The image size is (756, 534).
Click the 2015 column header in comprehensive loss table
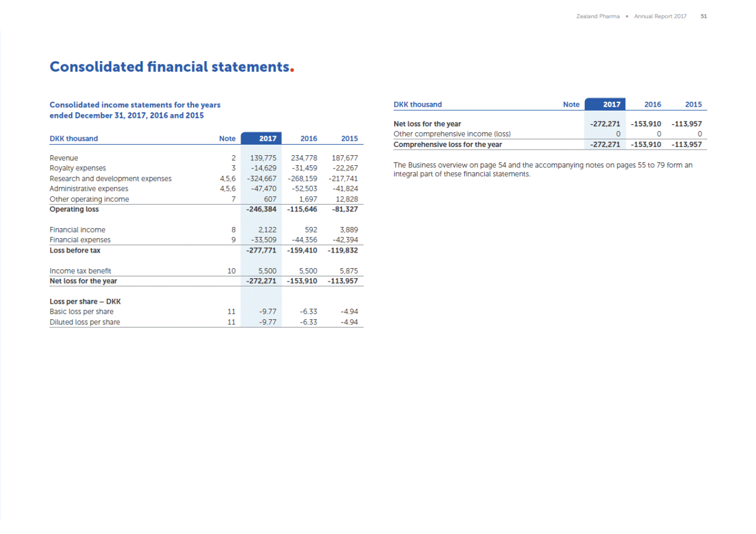(x=693, y=105)
